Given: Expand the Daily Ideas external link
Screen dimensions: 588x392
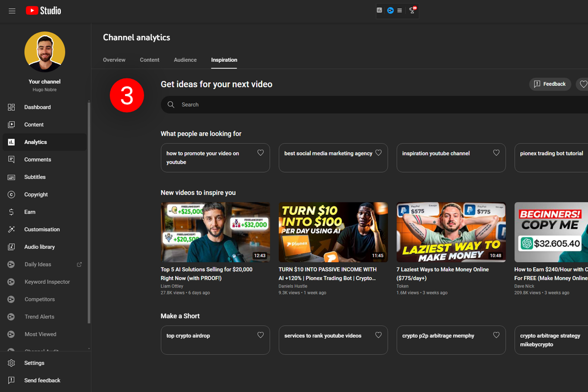Looking at the screenshot, I should pyautogui.click(x=79, y=264).
